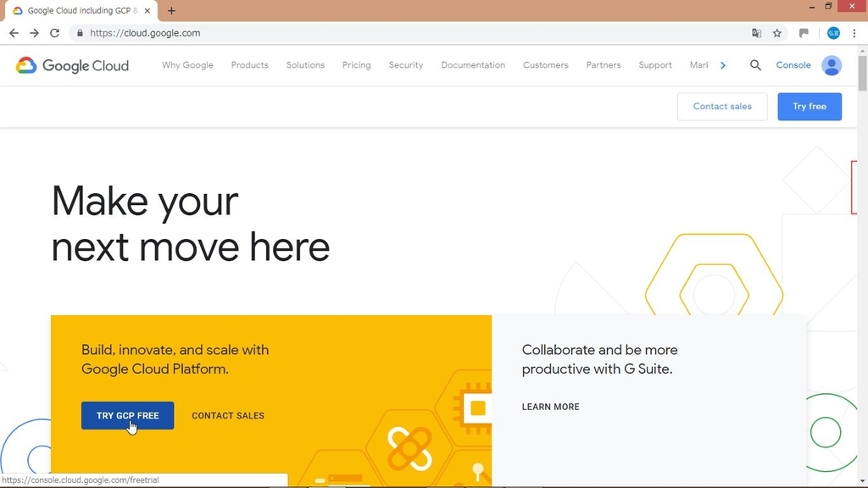Expand more nav items with right chevron
Screen dimensions: 868x488
(x=723, y=65)
